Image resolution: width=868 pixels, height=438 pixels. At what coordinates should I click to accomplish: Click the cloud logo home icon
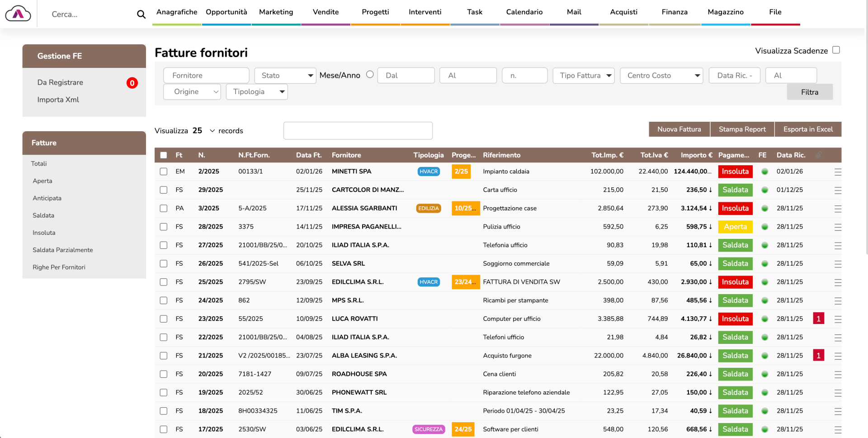coord(18,14)
